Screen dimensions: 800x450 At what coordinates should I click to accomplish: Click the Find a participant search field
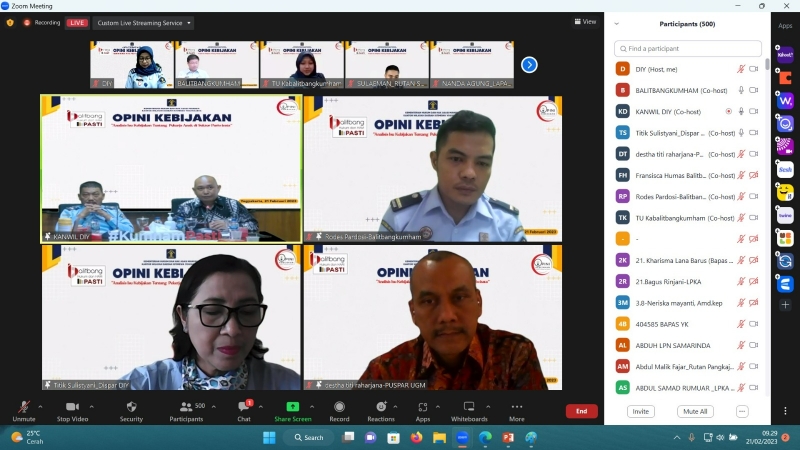(x=688, y=48)
